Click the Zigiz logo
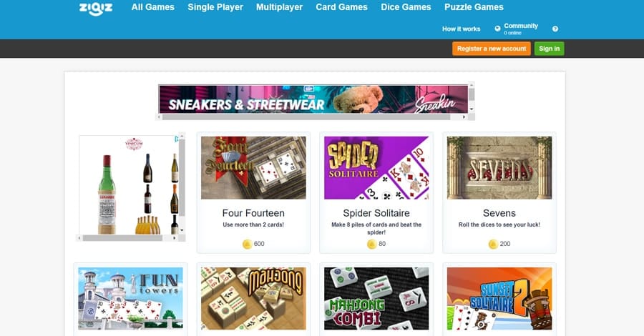 pos(96,8)
